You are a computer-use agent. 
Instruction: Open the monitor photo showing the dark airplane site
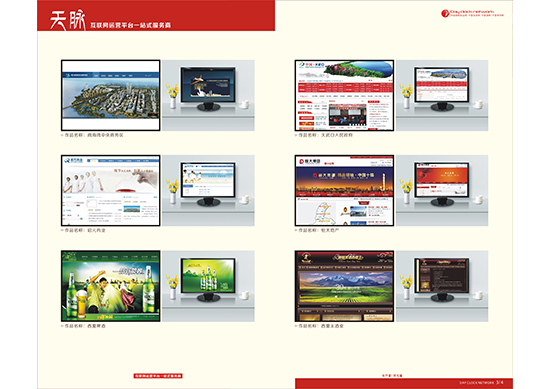tap(208, 95)
